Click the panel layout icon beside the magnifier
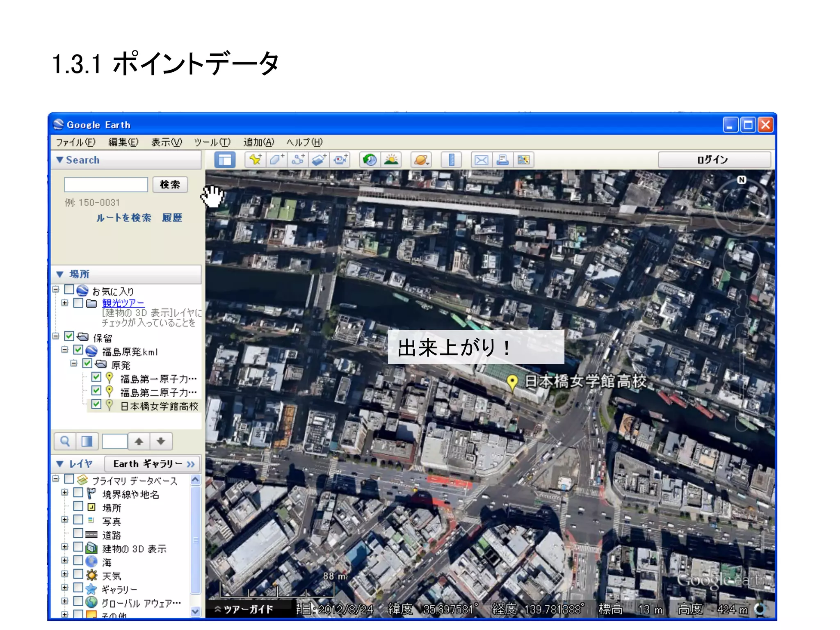The height and width of the screenshot is (630, 840). pyautogui.click(x=87, y=441)
